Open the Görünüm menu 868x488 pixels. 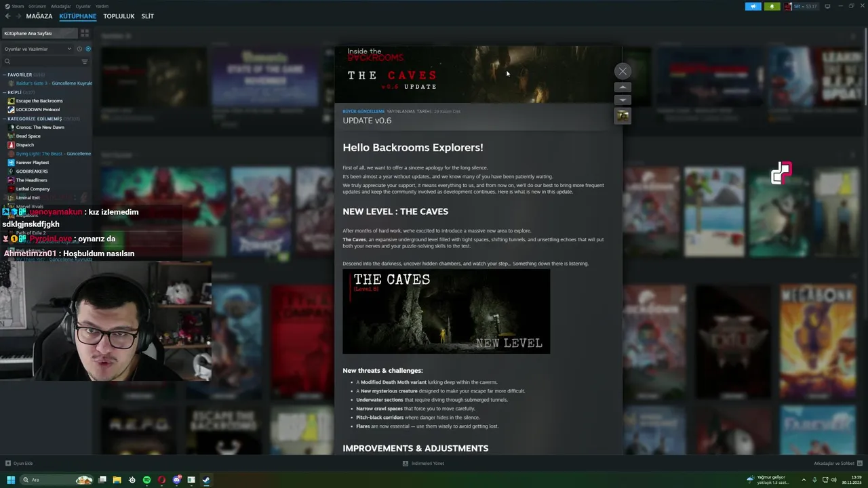(x=37, y=6)
